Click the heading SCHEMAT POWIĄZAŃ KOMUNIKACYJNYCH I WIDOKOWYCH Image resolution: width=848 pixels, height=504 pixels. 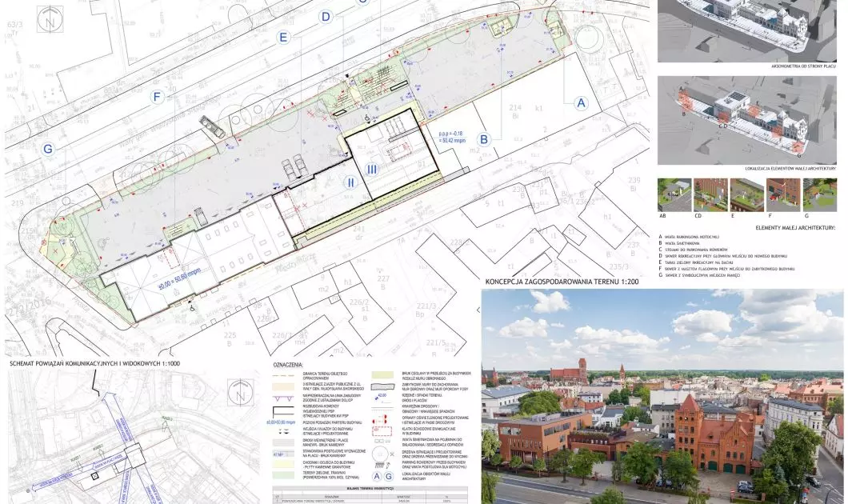94,363
